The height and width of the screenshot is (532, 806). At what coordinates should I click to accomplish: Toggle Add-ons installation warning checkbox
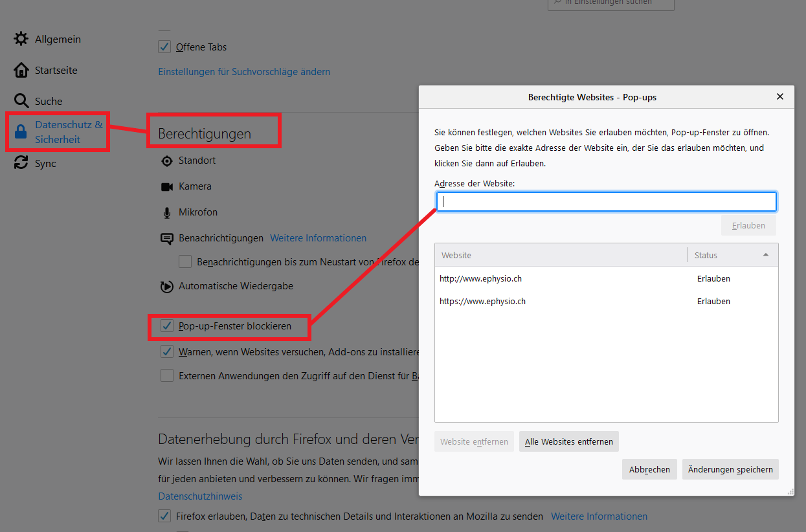167,352
